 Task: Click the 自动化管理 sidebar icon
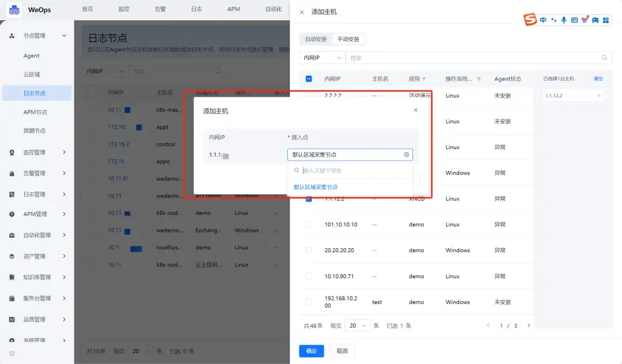[x=12, y=235]
